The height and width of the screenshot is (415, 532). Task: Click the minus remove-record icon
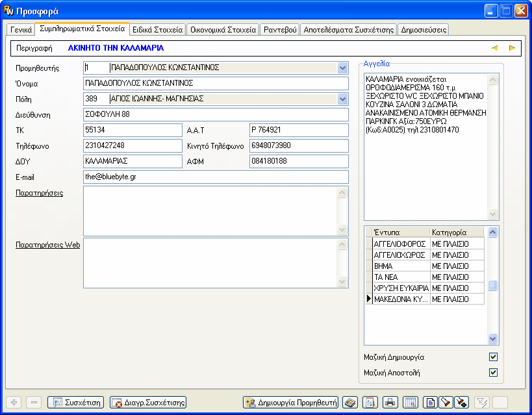34,403
